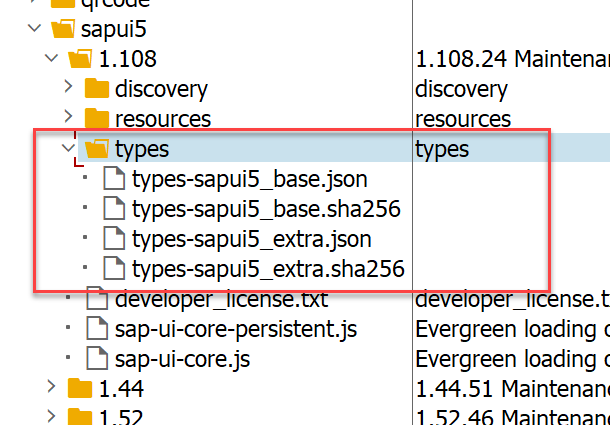Image resolution: width=610 pixels, height=425 pixels.
Task: Click the developer_license.txt file icon
Action: tap(97, 299)
